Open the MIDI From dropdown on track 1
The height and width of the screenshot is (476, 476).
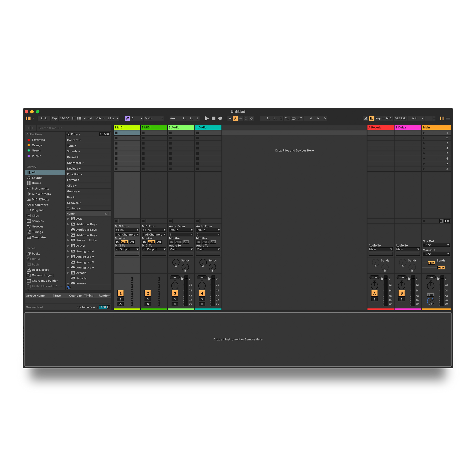point(127,230)
